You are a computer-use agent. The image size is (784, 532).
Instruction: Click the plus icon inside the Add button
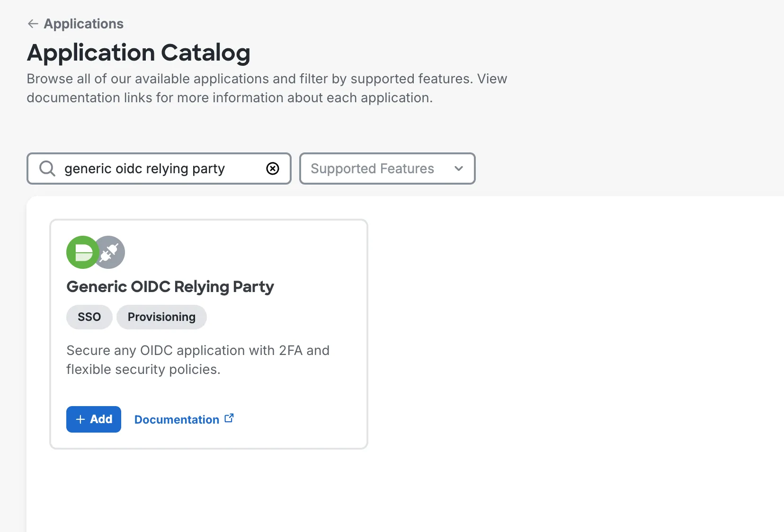[x=80, y=419]
